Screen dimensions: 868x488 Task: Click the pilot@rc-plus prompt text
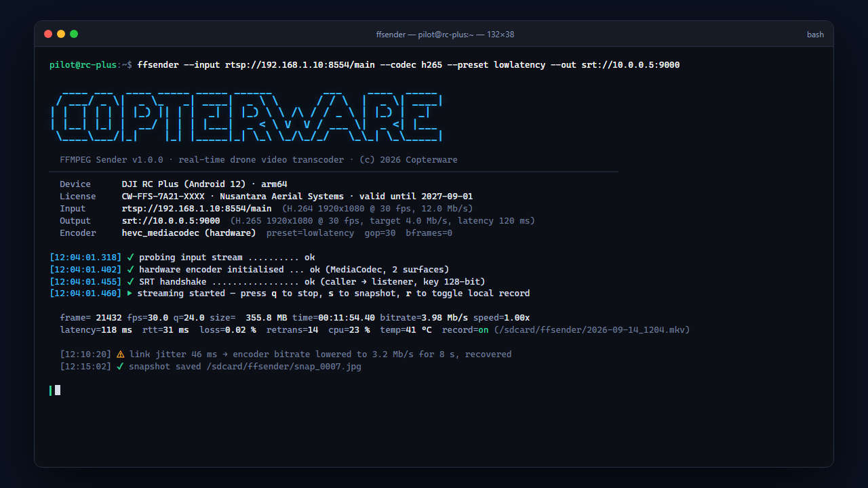coord(83,65)
